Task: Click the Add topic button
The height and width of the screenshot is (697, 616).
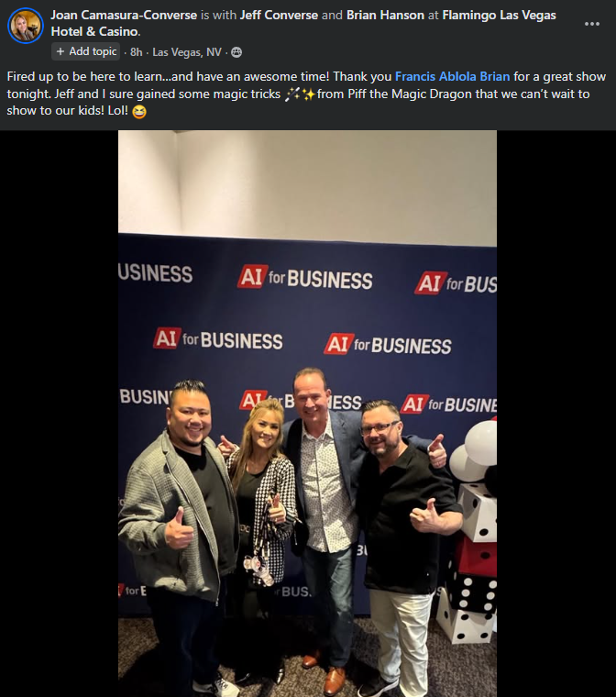Action: click(86, 51)
